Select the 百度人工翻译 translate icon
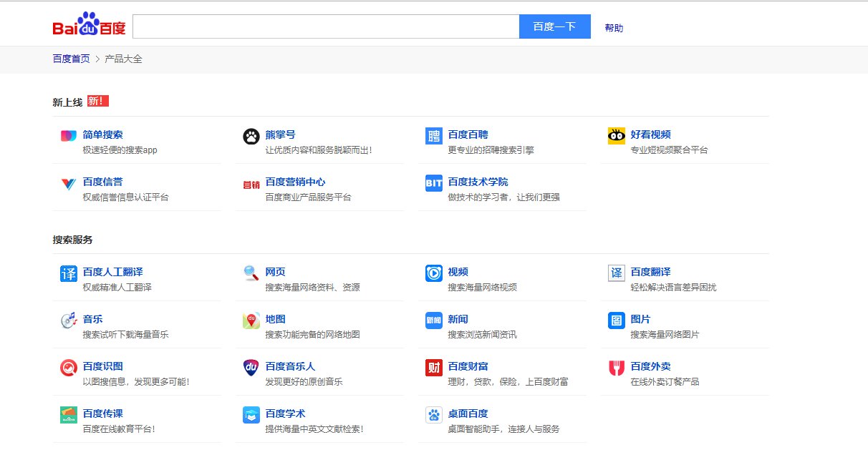Screen dimensions: 868x455 (69, 272)
